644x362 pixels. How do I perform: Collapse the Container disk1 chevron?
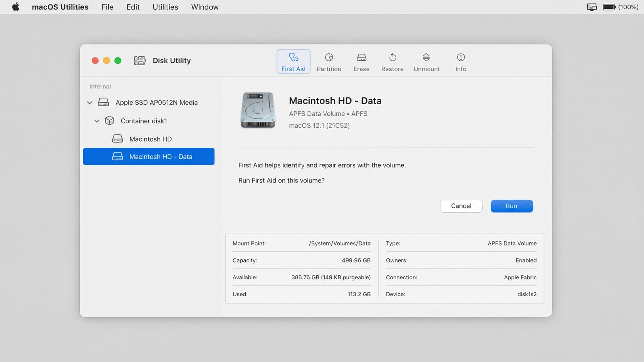click(97, 121)
